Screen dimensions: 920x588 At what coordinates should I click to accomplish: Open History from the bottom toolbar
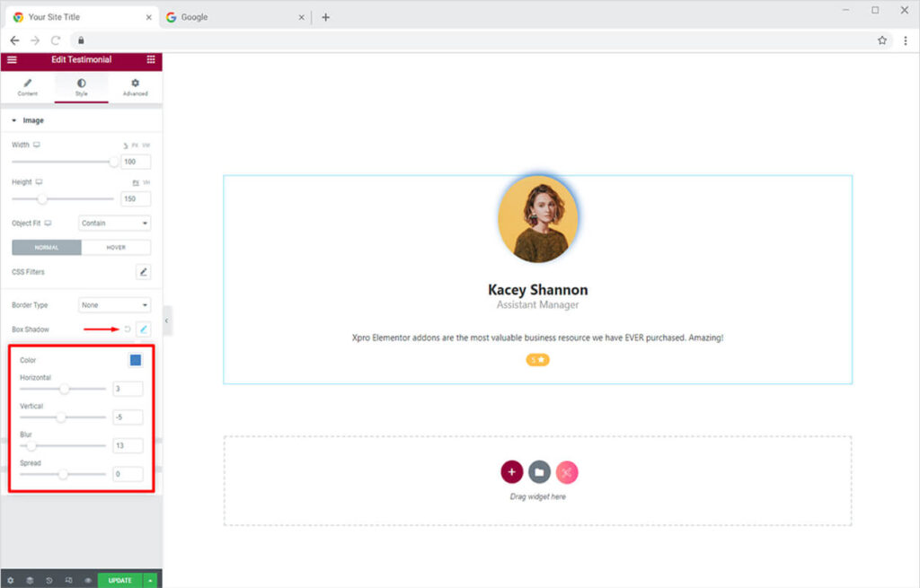point(49,580)
